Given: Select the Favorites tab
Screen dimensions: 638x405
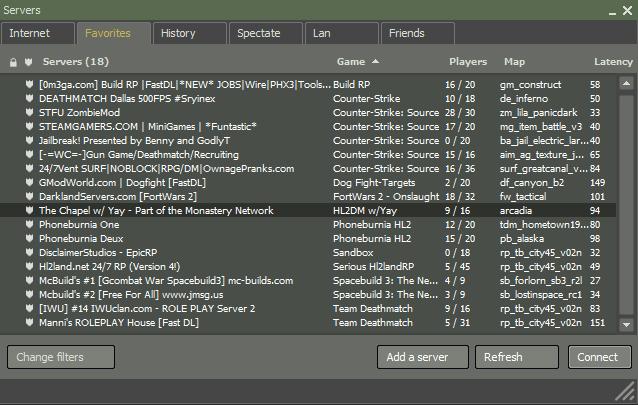Looking at the screenshot, I should (x=114, y=33).
